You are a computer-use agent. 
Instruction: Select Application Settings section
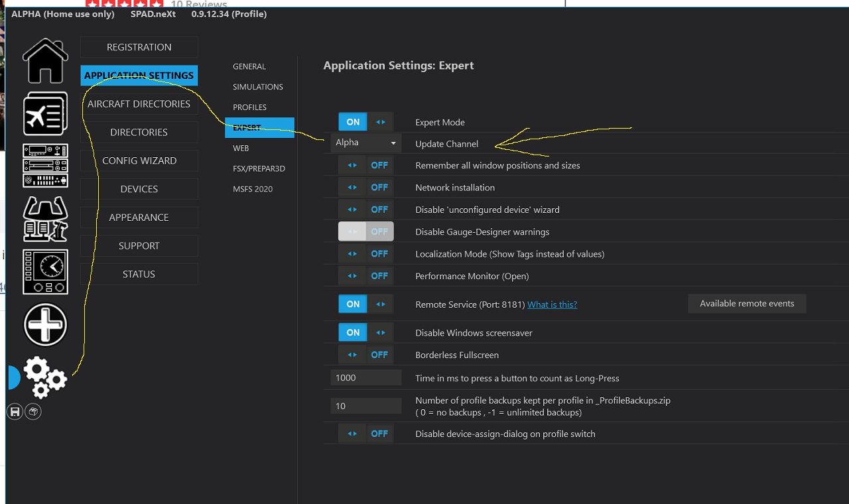point(139,76)
